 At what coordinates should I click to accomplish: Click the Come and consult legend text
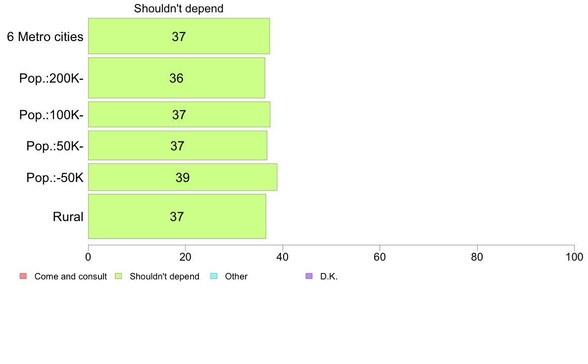tap(70, 276)
